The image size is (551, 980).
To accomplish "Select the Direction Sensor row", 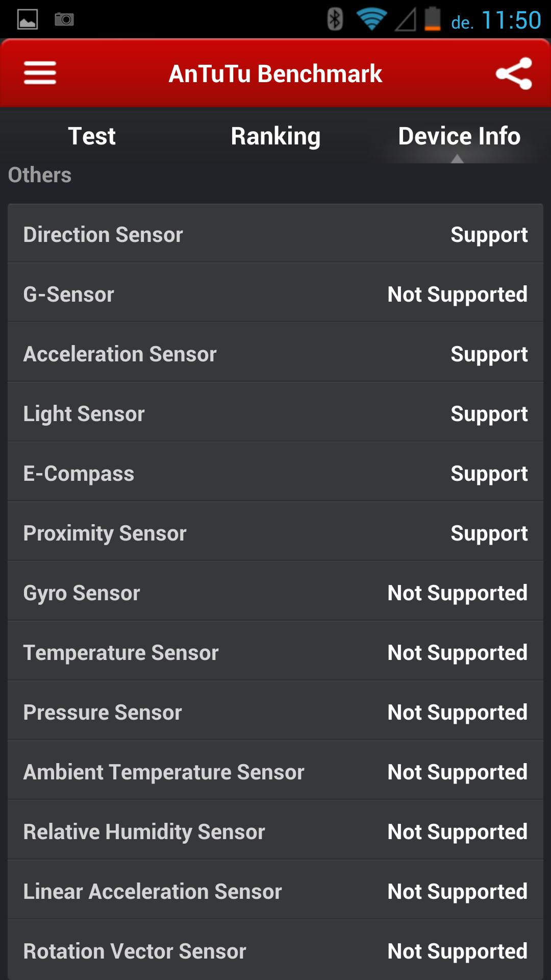I will point(275,234).
